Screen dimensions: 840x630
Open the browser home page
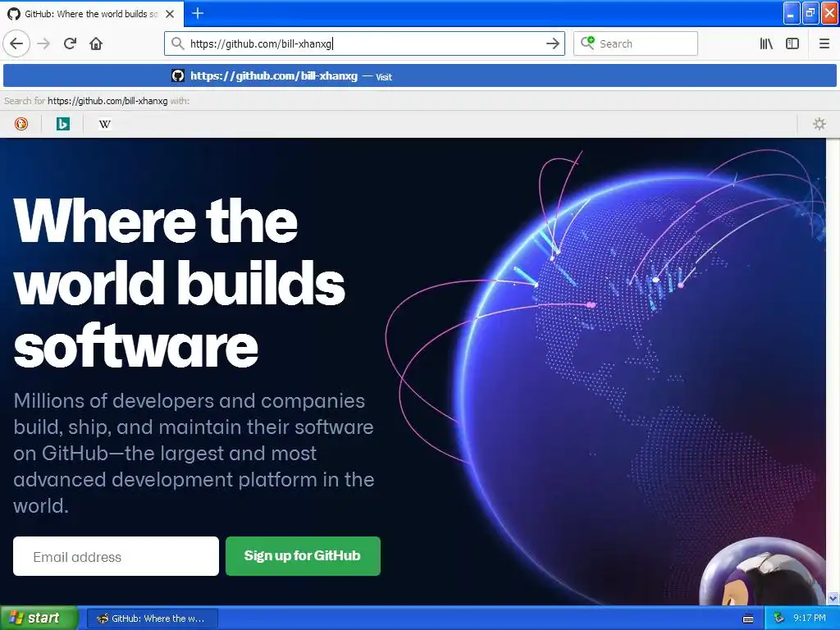coord(96,43)
